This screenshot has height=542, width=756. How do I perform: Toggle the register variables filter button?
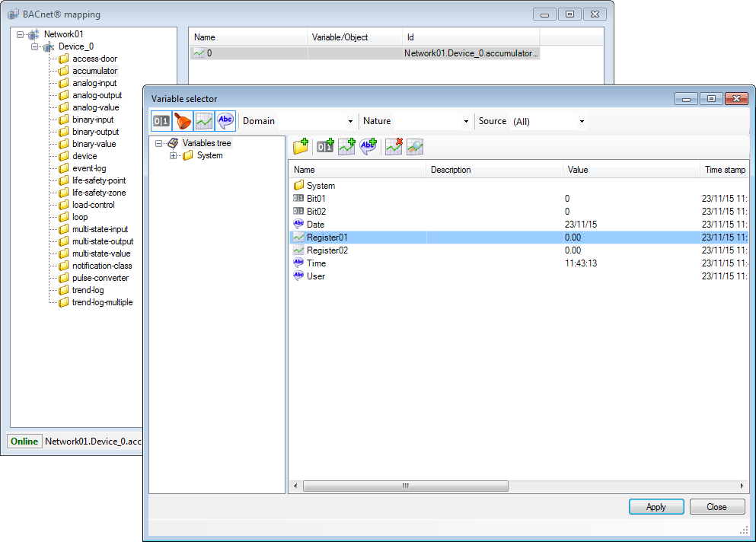coord(204,121)
